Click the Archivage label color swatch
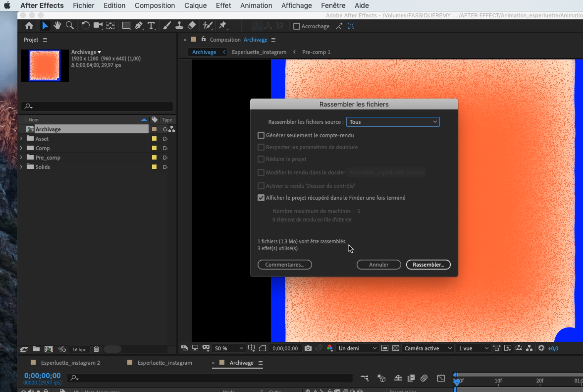The image size is (583, 392). pos(154,129)
